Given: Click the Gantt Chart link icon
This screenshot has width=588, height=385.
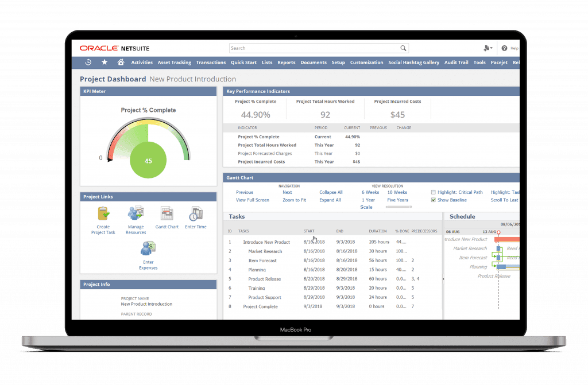Looking at the screenshot, I should (x=167, y=213).
